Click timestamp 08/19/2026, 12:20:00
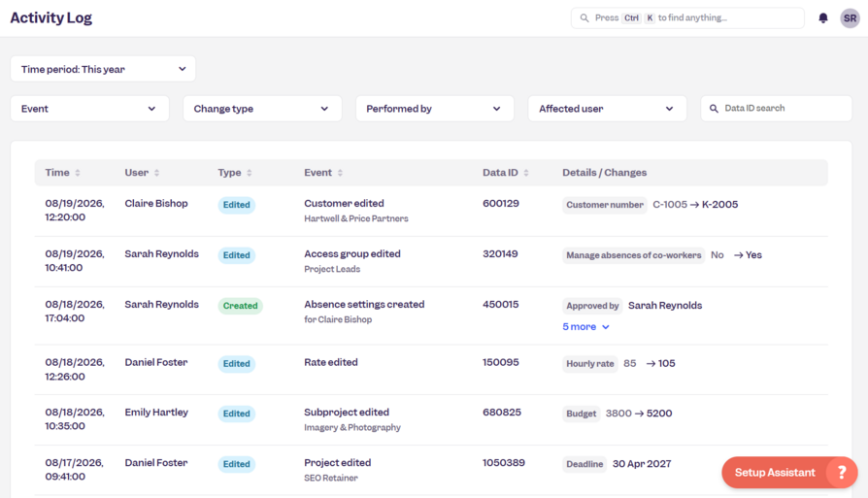 (74, 211)
